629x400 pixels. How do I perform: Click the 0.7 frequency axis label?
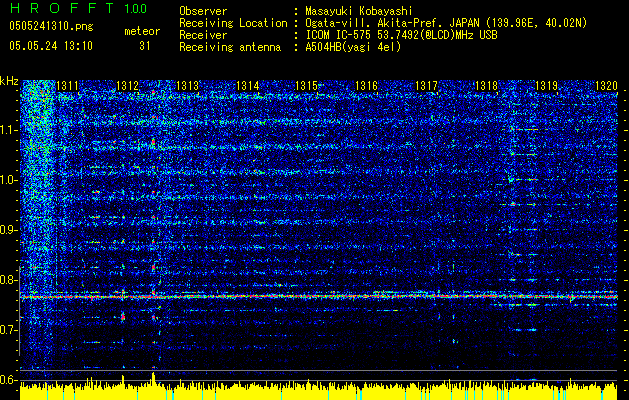click(9, 330)
